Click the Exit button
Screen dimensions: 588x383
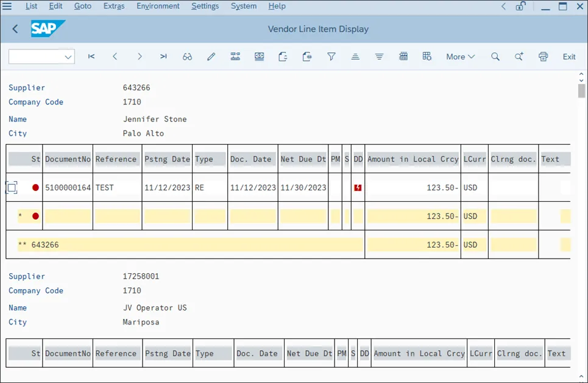click(x=569, y=57)
